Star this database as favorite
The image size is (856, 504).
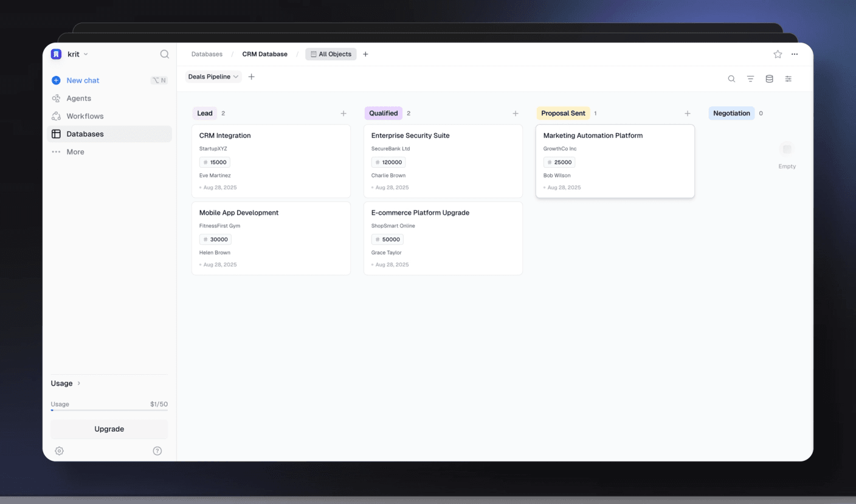point(778,54)
